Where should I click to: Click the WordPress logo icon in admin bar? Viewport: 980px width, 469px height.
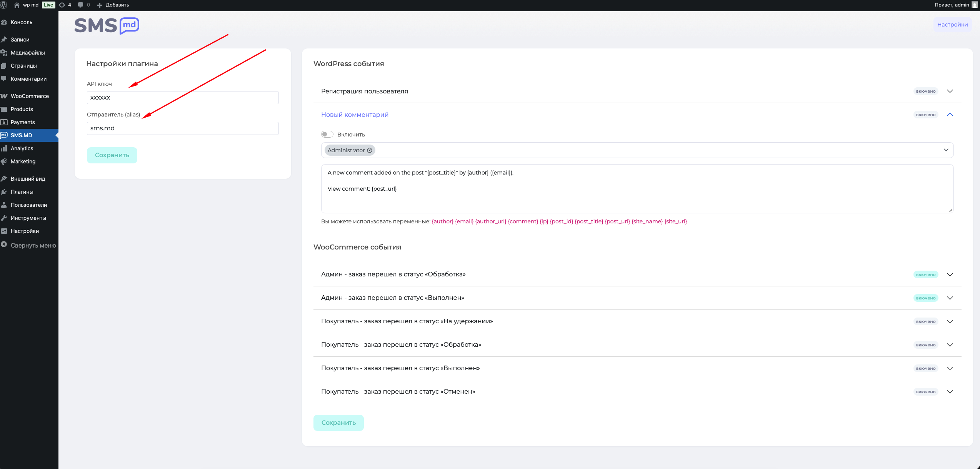(4, 5)
